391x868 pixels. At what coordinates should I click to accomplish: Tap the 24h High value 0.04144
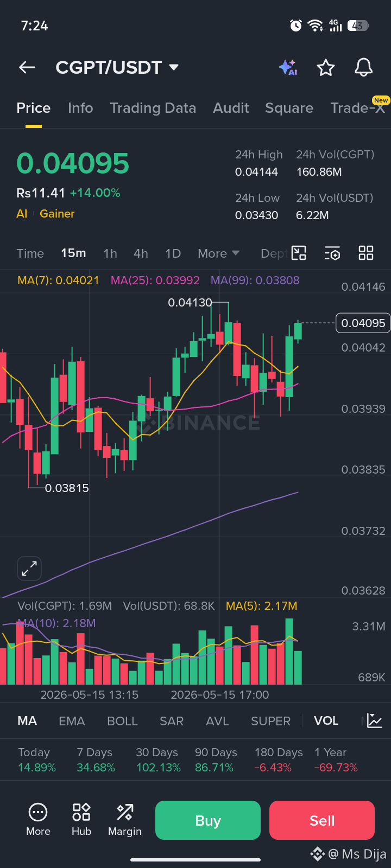point(256,172)
